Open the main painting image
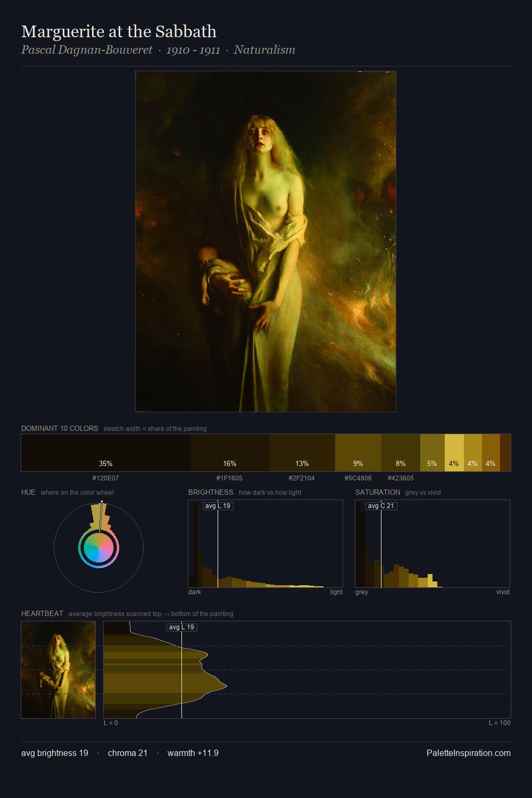 point(265,242)
